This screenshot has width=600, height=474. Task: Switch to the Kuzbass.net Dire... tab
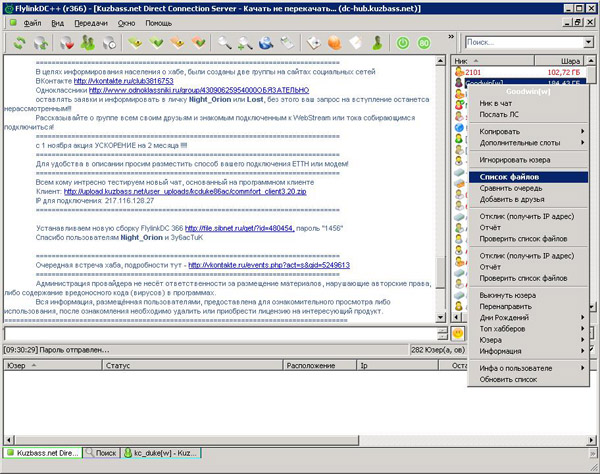(x=42, y=453)
